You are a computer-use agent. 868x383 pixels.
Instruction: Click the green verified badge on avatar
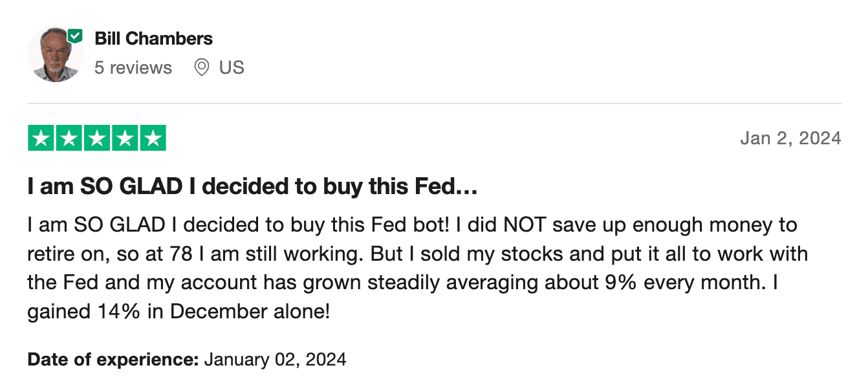point(76,36)
